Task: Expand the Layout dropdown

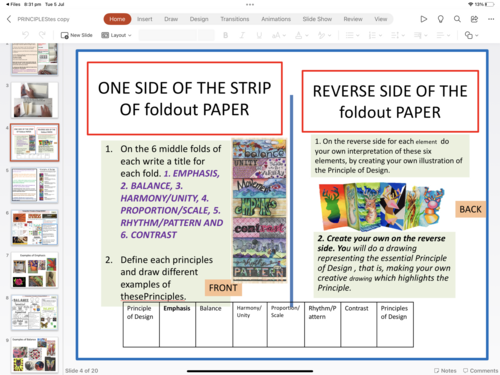Action: point(116,35)
